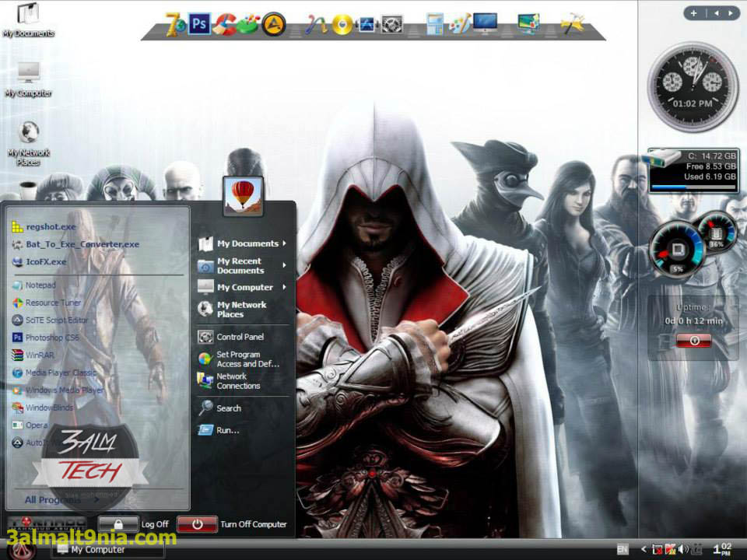This screenshot has width=747, height=560.
Task: Click the CPU meter gauge showing 5%
Action: click(x=678, y=250)
